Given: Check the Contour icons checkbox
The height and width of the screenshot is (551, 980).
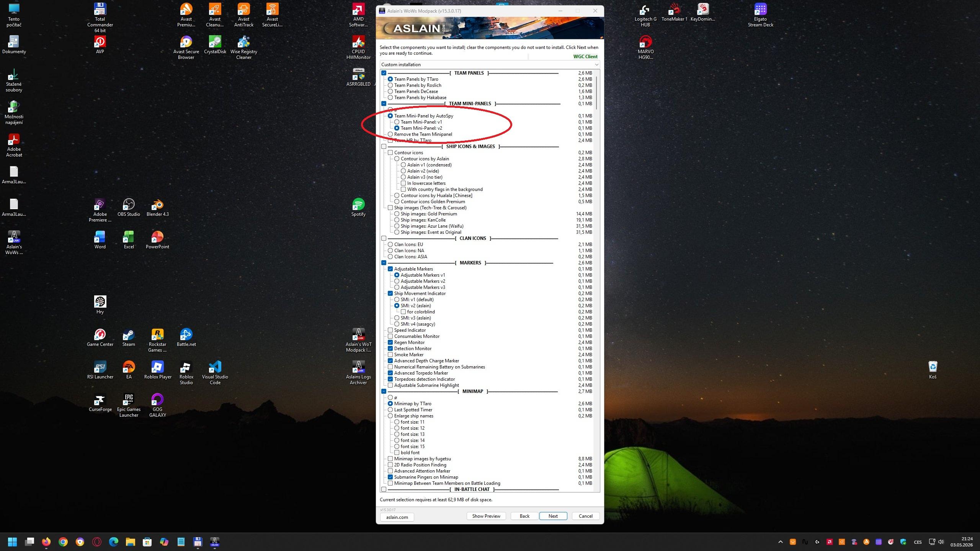Looking at the screenshot, I should point(390,153).
